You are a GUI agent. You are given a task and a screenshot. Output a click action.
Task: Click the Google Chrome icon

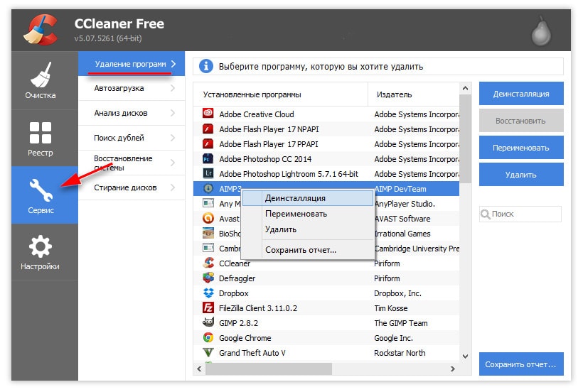pos(208,337)
